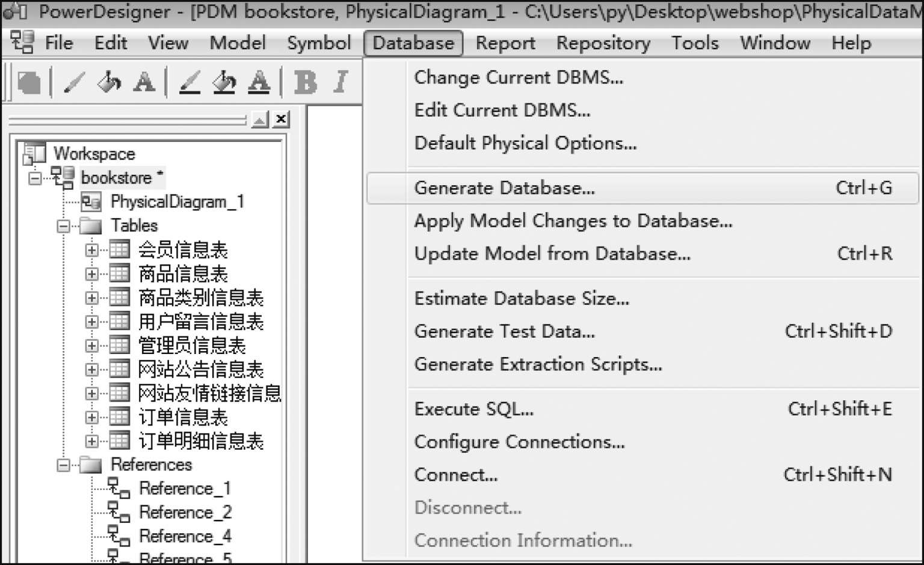Expand the 管理员信息表 table node
924x565 pixels.
coord(92,346)
